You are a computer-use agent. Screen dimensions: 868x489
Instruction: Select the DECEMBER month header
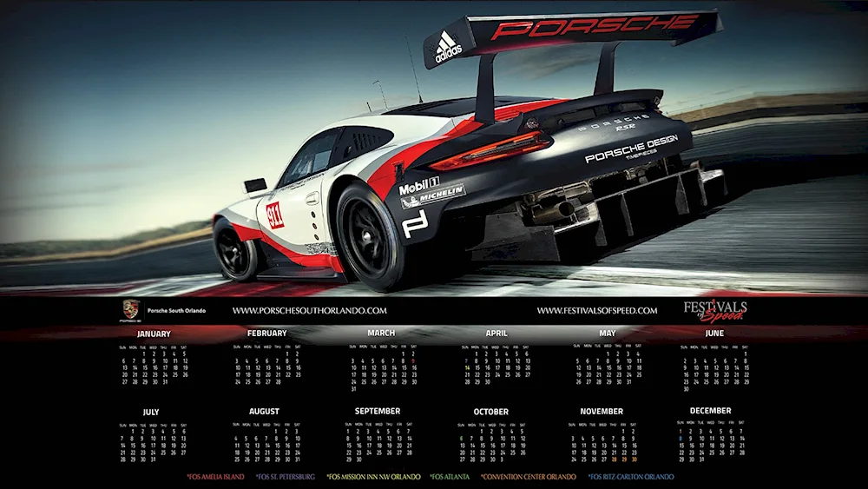pos(710,410)
